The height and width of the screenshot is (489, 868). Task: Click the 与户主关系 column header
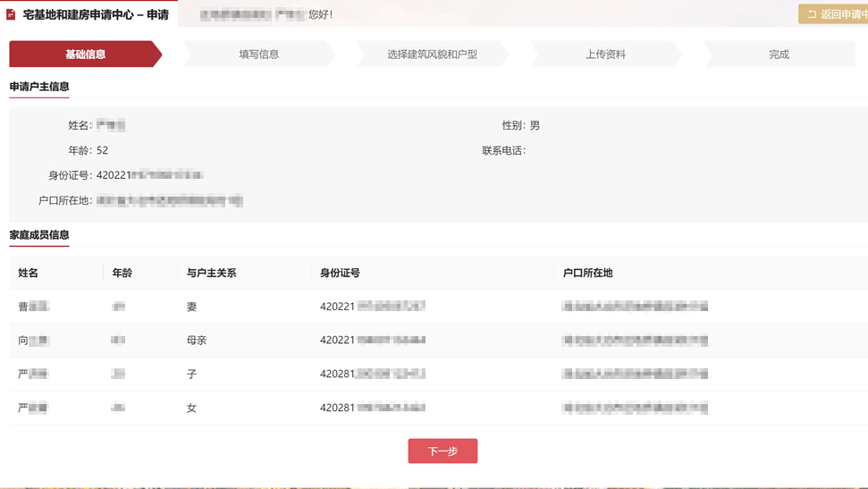click(211, 273)
